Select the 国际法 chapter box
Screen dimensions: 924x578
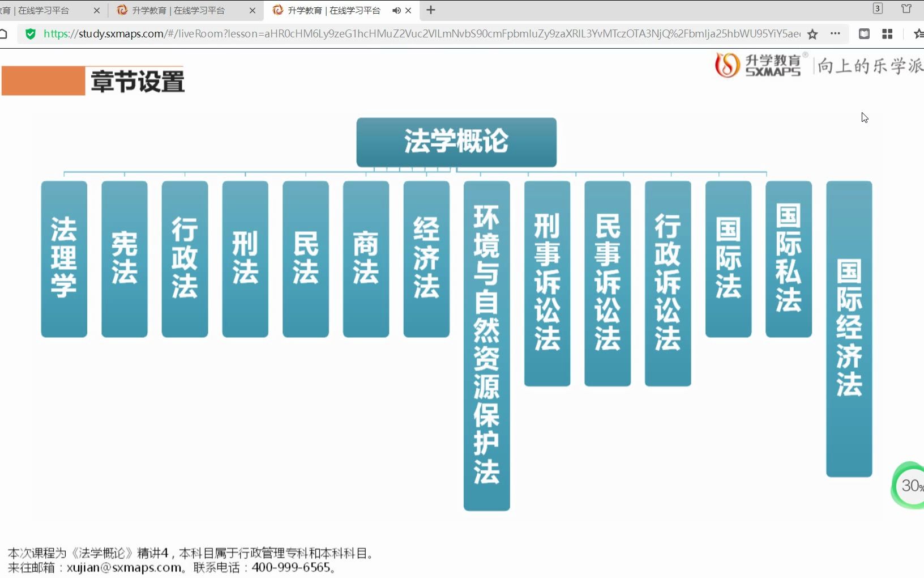(x=728, y=259)
